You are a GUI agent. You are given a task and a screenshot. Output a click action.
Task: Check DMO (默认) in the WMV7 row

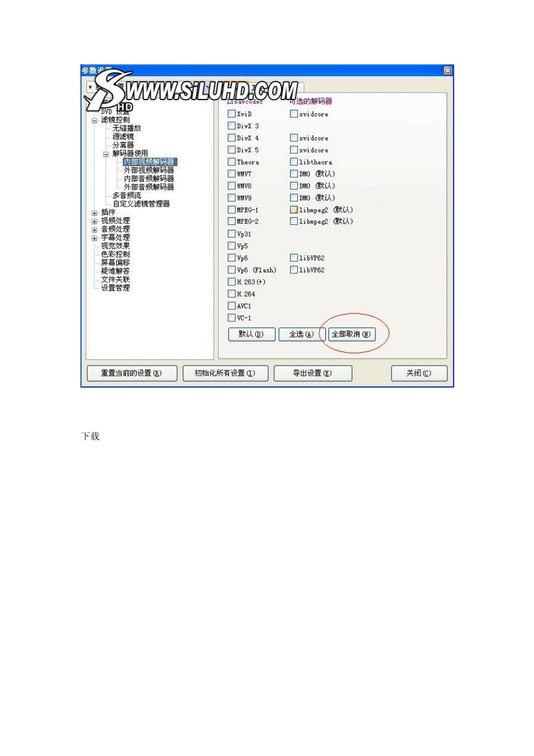pyautogui.click(x=294, y=174)
